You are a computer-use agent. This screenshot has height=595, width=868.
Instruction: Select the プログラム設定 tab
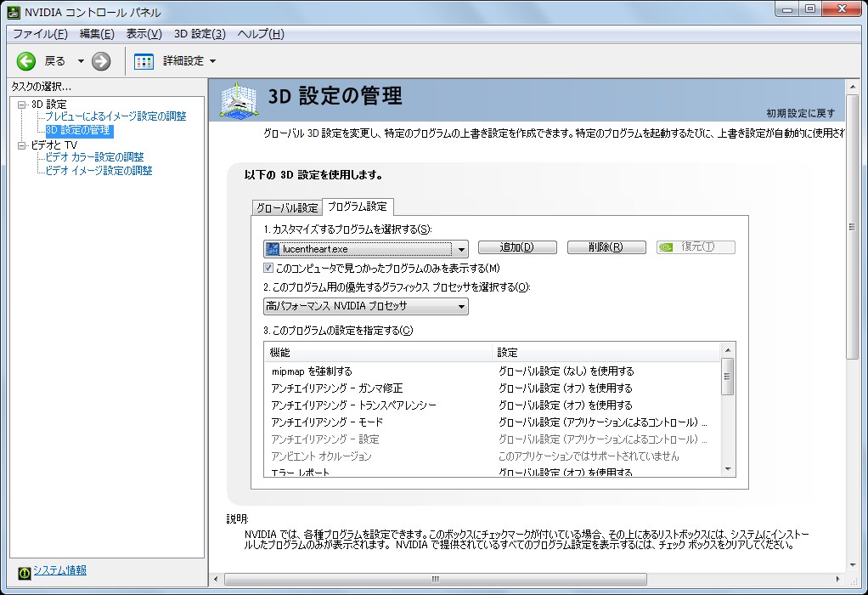358,206
